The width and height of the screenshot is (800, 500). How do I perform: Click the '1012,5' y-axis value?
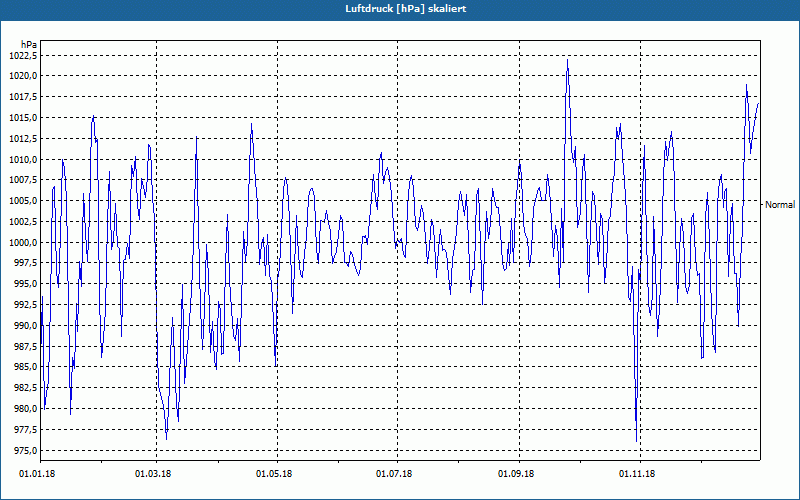[x=23, y=139]
